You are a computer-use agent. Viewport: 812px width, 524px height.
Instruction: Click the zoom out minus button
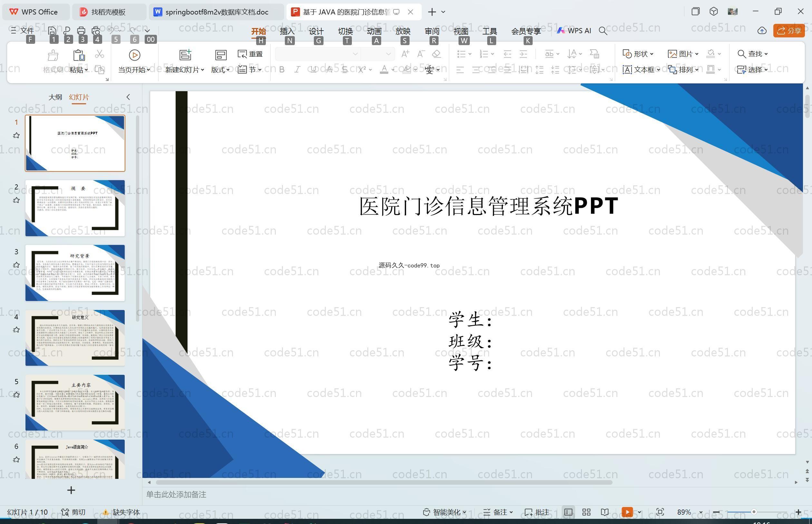(716, 512)
